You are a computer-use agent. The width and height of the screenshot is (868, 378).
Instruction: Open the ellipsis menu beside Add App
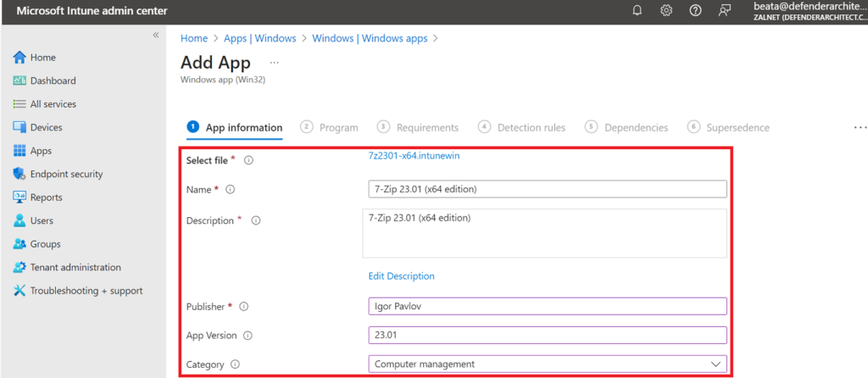[275, 63]
